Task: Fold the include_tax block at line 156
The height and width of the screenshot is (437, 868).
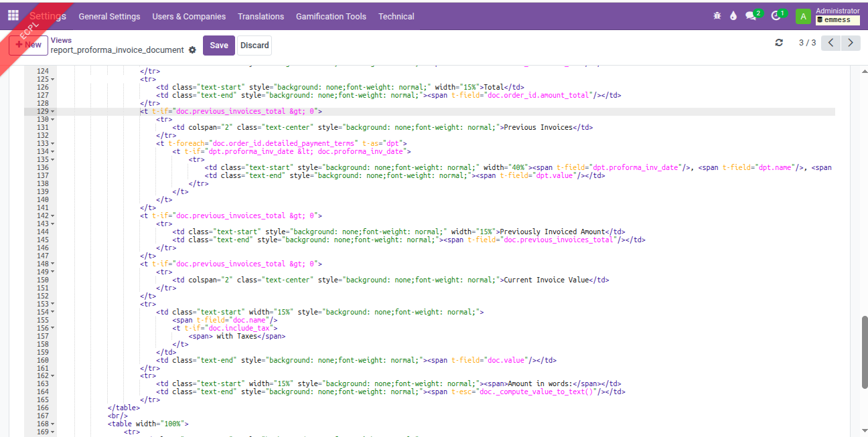Action: click(x=53, y=329)
